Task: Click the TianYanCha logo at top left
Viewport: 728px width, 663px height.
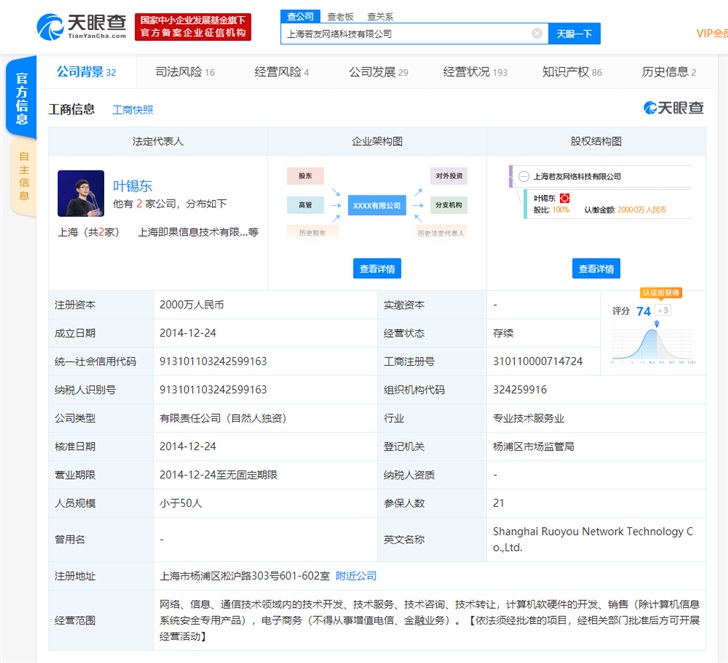Action: tap(81, 26)
